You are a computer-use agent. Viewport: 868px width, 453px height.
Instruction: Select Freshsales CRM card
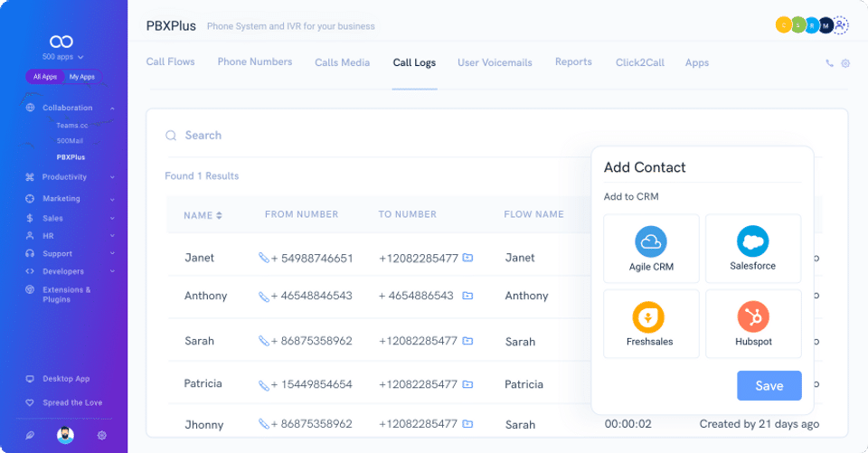pos(651,324)
